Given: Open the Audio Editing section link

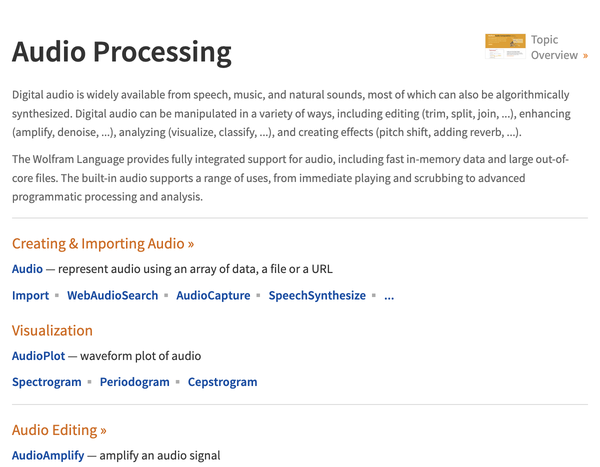Looking at the screenshot, I should point(59,430).
